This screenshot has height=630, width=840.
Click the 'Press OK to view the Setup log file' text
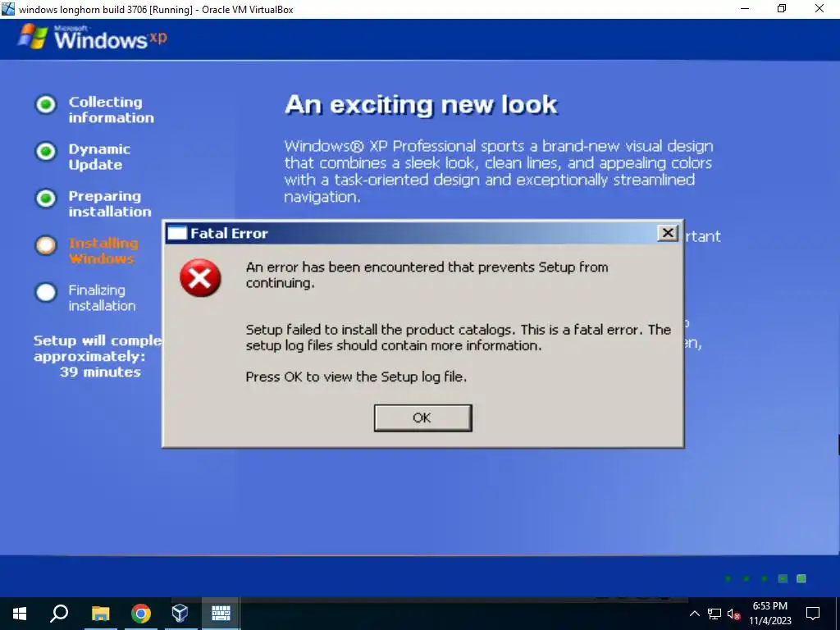356,377
